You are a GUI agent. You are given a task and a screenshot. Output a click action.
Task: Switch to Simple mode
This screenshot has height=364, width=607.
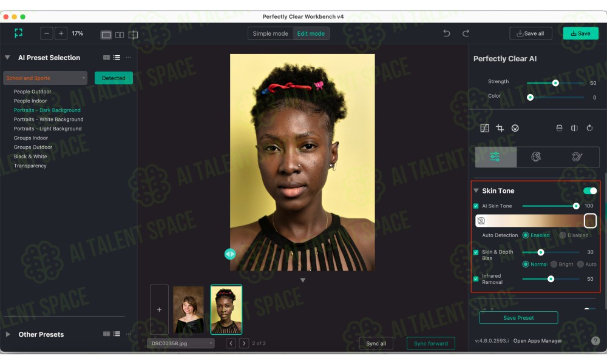(270, 33)
